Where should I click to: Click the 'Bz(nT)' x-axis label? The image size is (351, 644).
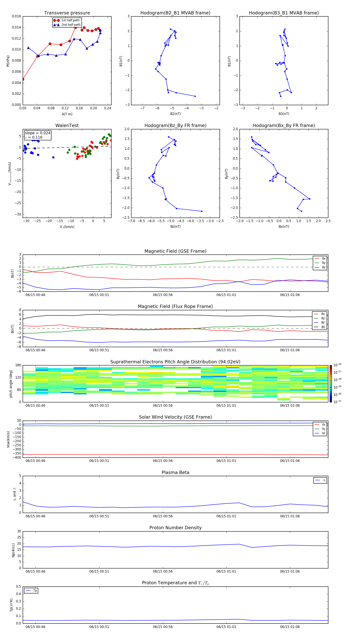pos(175,227)
